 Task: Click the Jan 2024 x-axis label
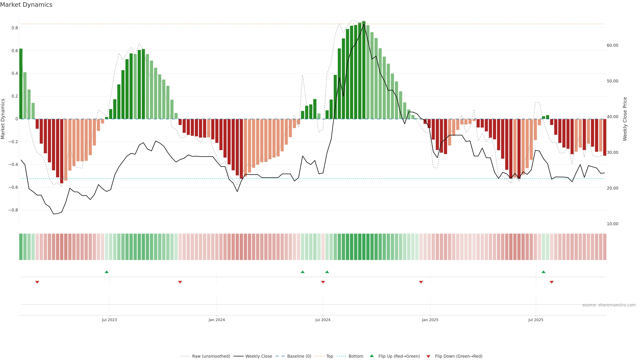(217, 320)
